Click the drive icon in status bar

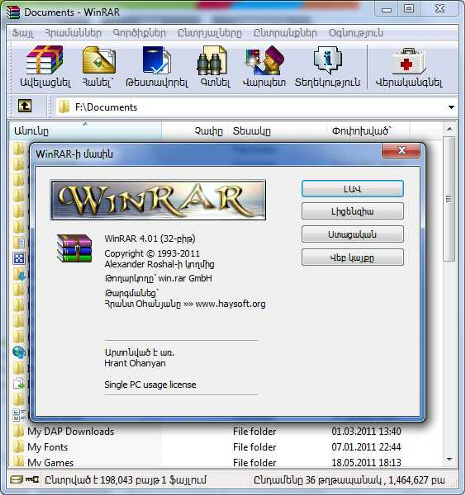tap(16, 480)
